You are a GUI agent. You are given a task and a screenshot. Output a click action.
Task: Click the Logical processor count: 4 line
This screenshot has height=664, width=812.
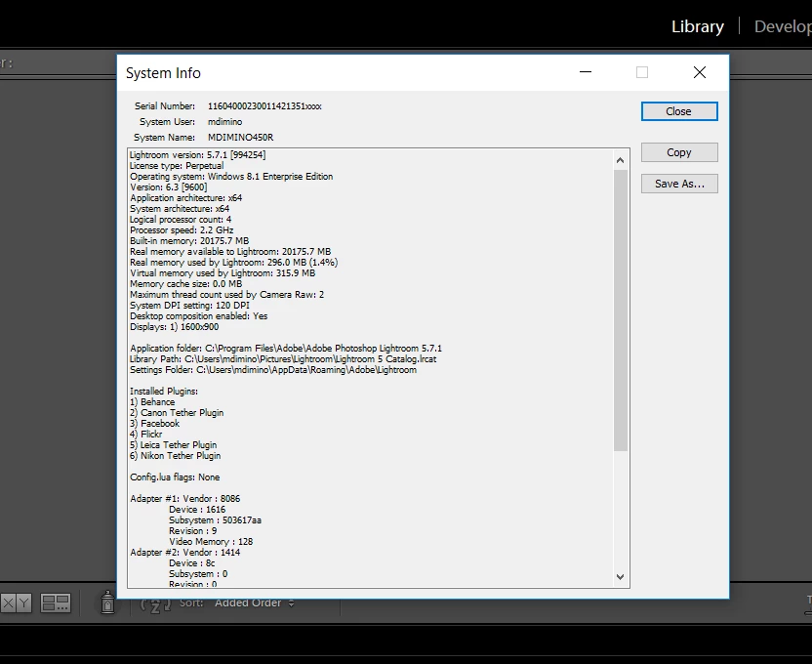pos(181,219)
